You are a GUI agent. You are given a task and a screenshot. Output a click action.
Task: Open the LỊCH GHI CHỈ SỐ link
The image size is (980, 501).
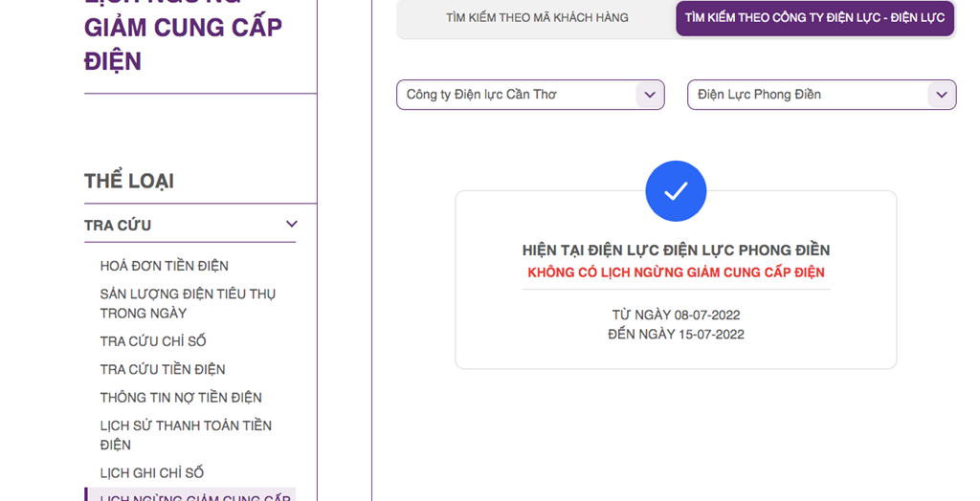152,473
